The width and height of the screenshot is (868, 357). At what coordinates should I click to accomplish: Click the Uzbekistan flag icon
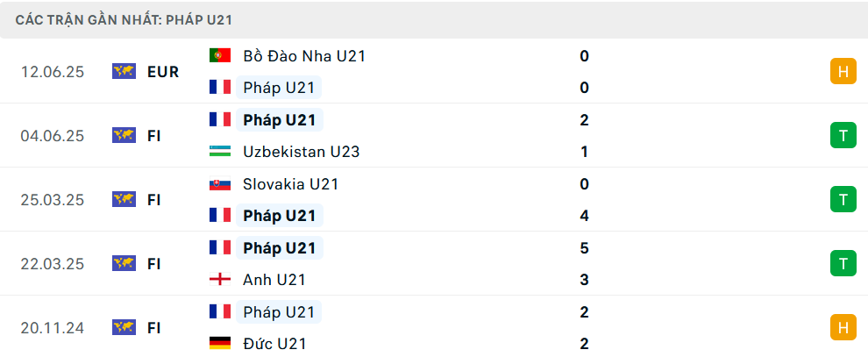point(220,151)
